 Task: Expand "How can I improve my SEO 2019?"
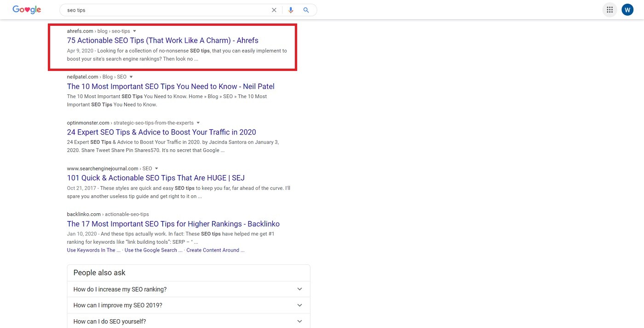pyautogui.click(x=189, y=305)
